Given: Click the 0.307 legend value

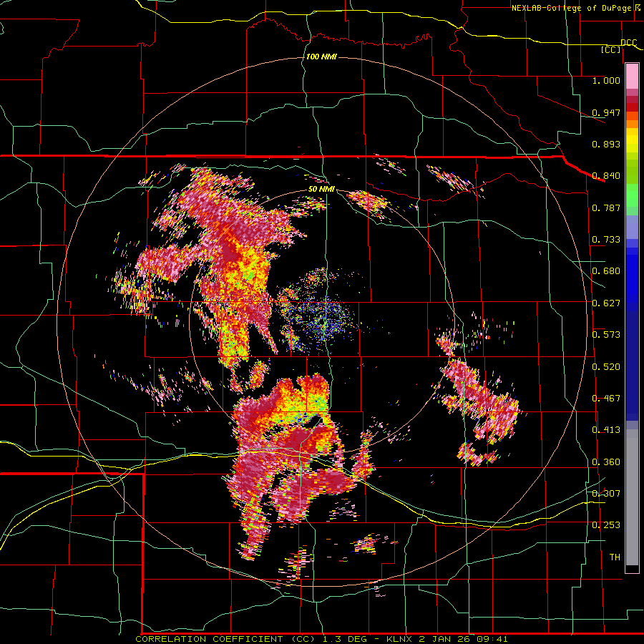Looking at the screenshot, I should (606, 494).
